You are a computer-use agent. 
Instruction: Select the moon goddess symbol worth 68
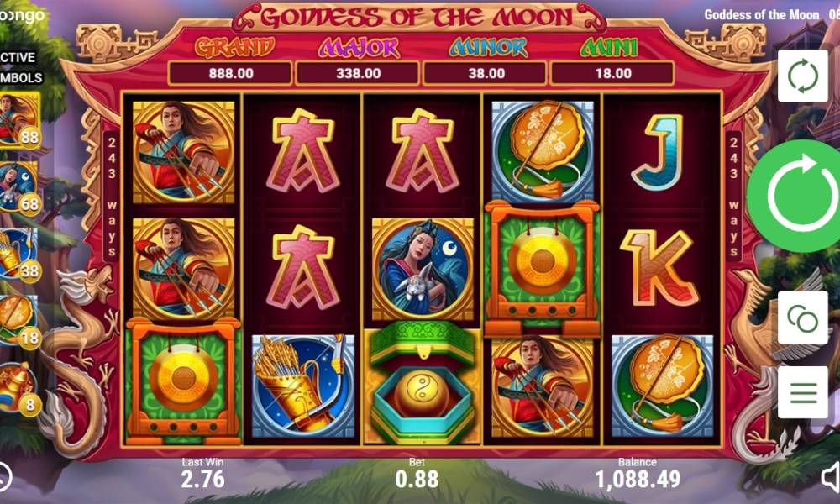coord(18,188)
